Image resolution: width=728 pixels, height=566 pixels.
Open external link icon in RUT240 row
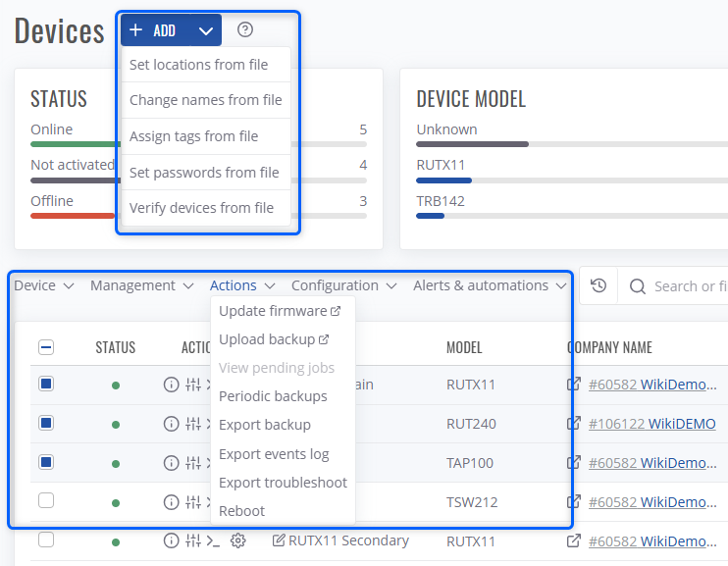tap(574, 423)
